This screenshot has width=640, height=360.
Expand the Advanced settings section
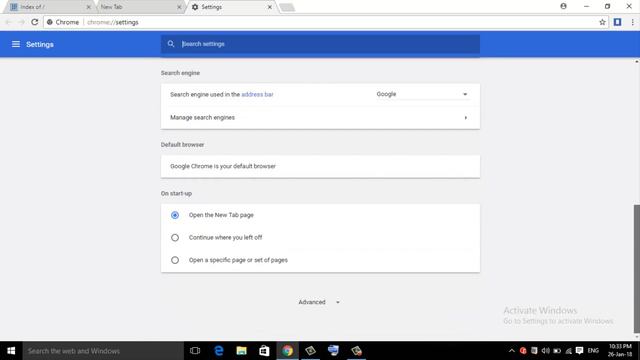pos(319,302)
